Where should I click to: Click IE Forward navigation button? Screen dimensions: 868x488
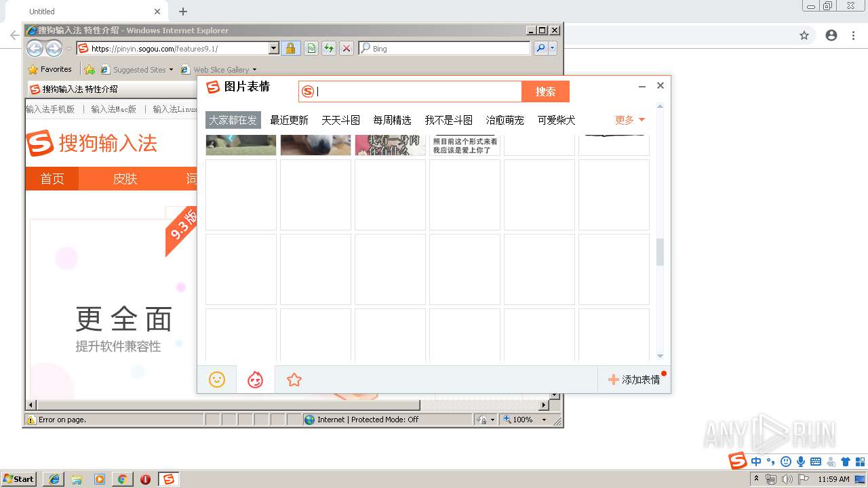(x=54, y=48)
